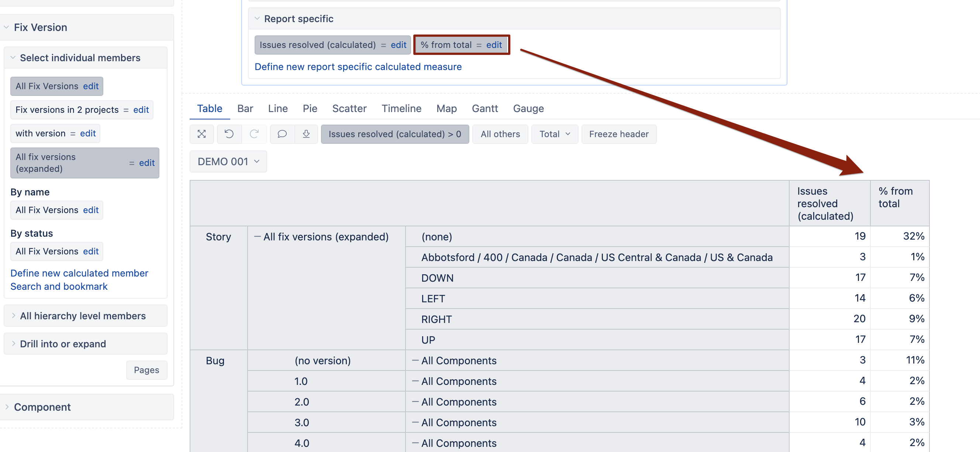Click the Pages button
Image resolution: width=980 pixels, height=452 pixels.
click(146, 369)
